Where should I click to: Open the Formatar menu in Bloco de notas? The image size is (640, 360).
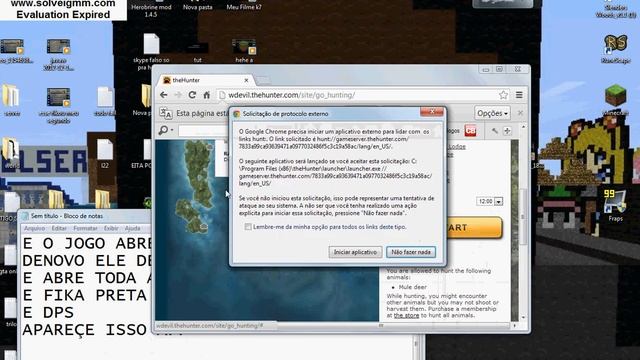(x=85, y=229)
